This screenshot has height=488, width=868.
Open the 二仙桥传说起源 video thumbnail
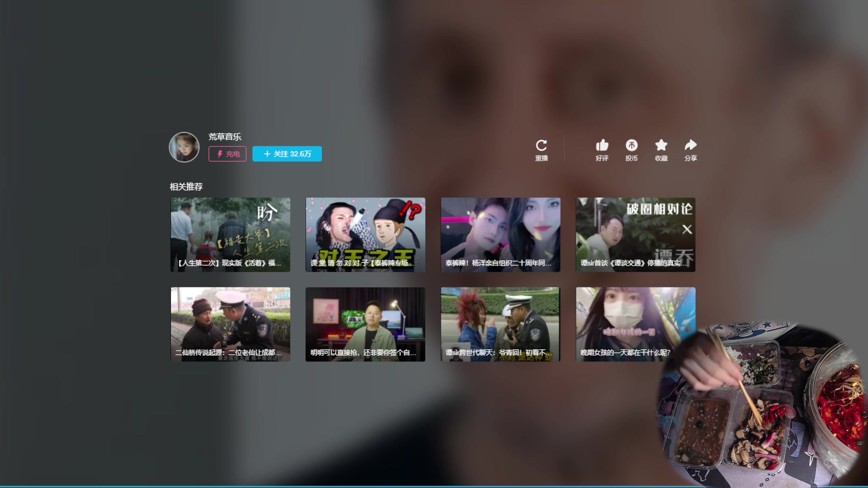click(230, 324)
